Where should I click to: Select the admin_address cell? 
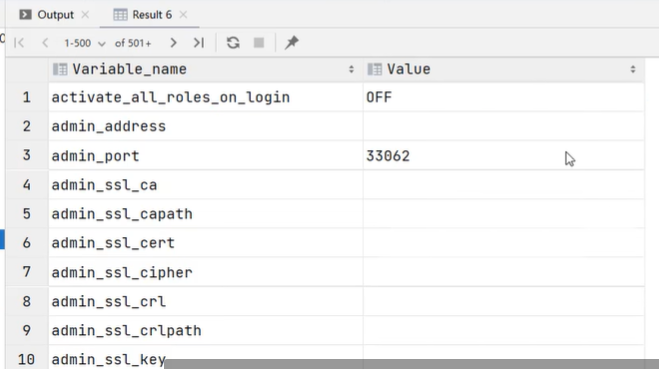pos(206,127)
